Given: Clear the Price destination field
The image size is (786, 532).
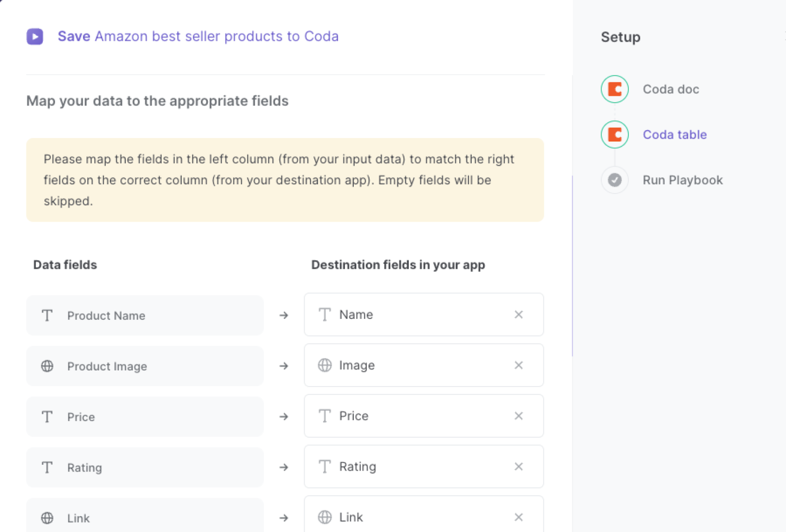Looking at the screenshot, I should click(x=519, y=416).
